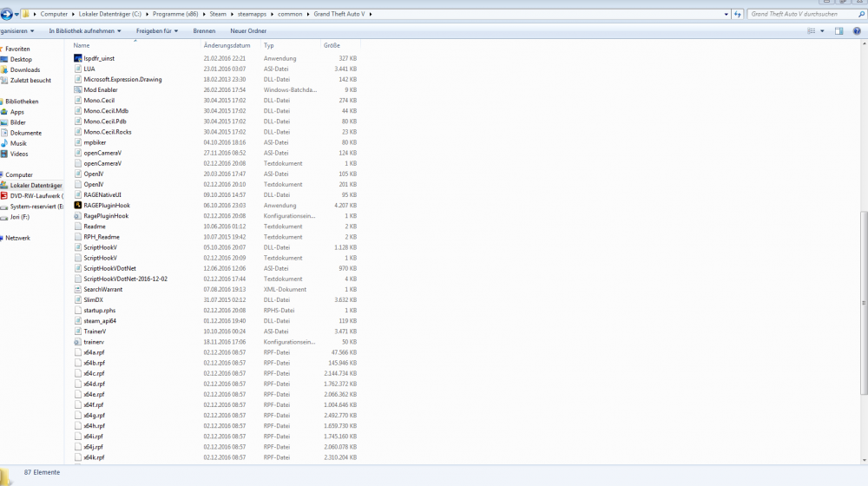The image size is (868, 486).
Task: Select the SearchWarrant XML file icon
Action: click(x=77, y=290)
